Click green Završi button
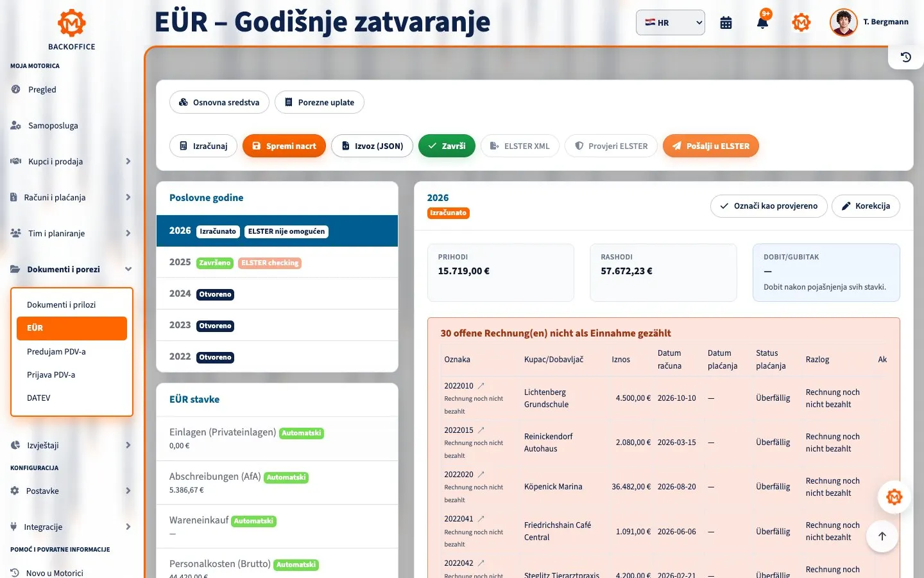This screenshot has height=578, width=924. pos(447,146)
